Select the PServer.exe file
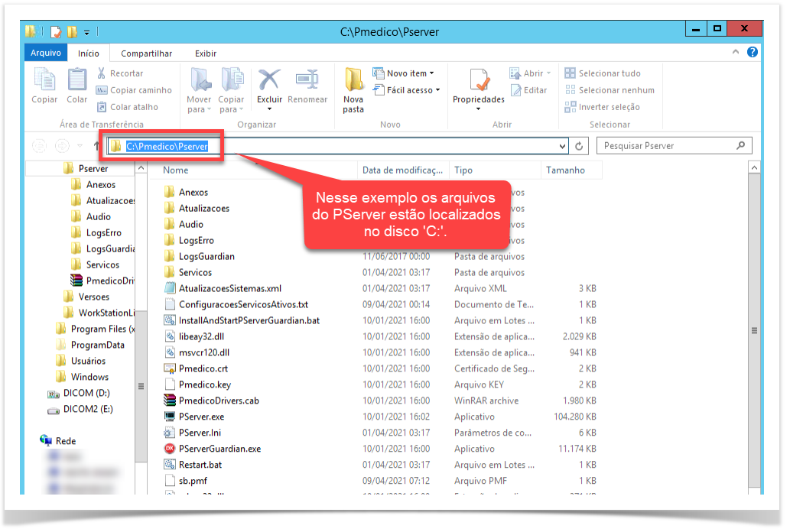 coord(201,417)
